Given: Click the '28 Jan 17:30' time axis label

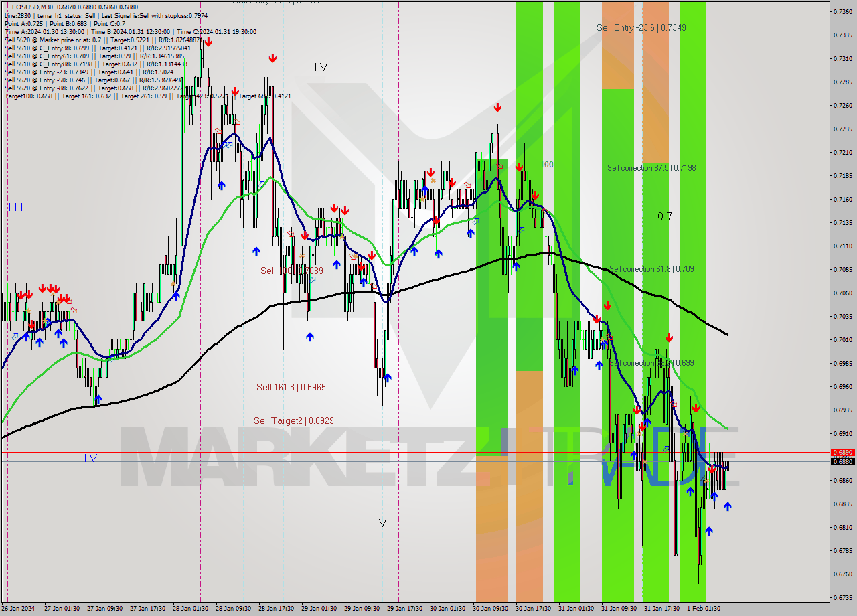Looking at the screenshot, I should pos(277,609).
